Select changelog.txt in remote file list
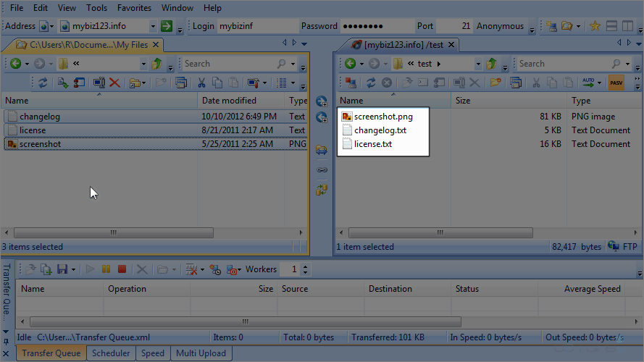 pyautogui.click(x=380, y=130)
